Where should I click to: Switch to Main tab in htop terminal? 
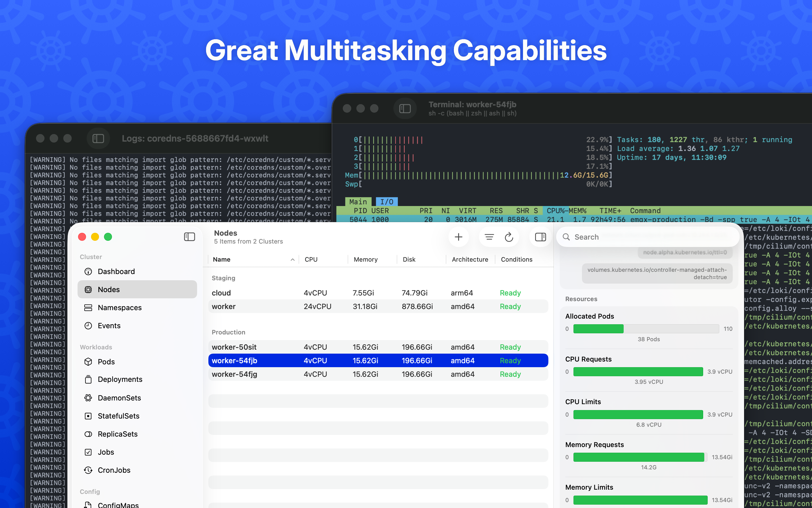[358, 202]
